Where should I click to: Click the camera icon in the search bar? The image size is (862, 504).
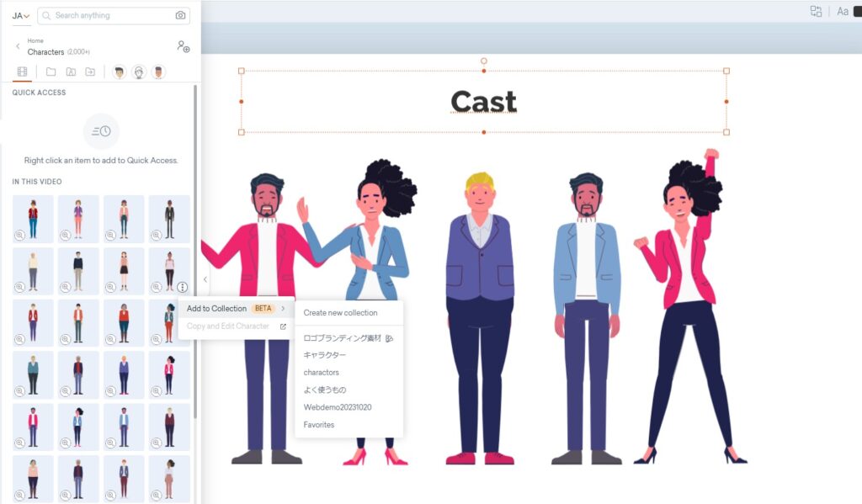coord(180,16)
